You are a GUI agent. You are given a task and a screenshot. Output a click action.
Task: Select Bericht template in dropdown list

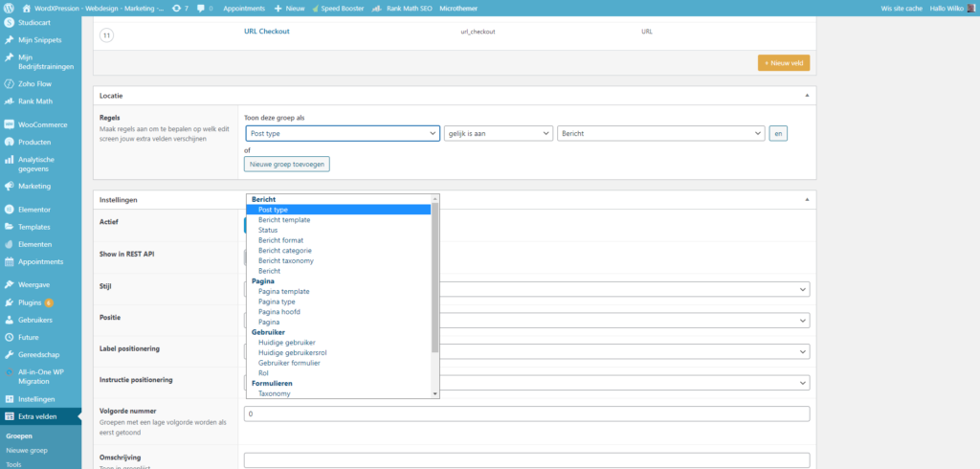point(284,220)
